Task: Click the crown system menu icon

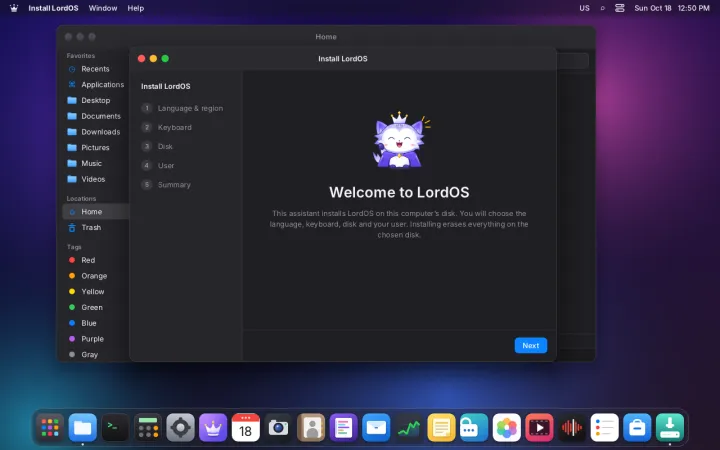Action: 14,8
